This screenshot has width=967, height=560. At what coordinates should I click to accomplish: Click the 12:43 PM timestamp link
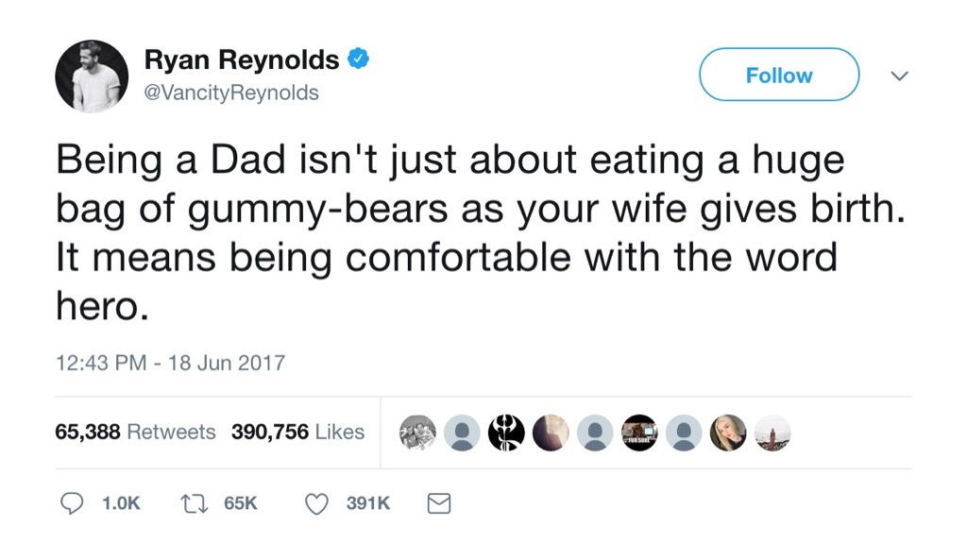(x=170, y=363)
